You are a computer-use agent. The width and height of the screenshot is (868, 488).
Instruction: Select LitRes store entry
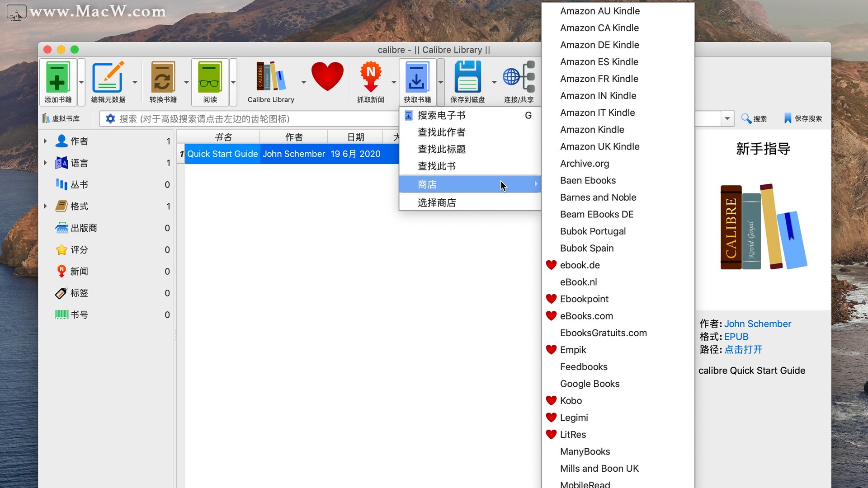(618, 435)
